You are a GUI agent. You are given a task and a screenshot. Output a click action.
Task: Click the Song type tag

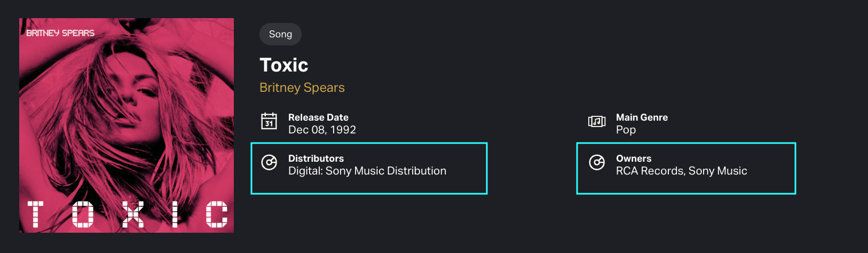click(280, 34)
